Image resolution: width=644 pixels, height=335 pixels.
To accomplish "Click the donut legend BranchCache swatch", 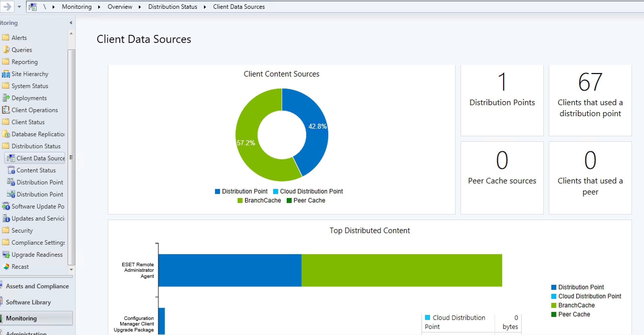I will [x=240, y=200].
